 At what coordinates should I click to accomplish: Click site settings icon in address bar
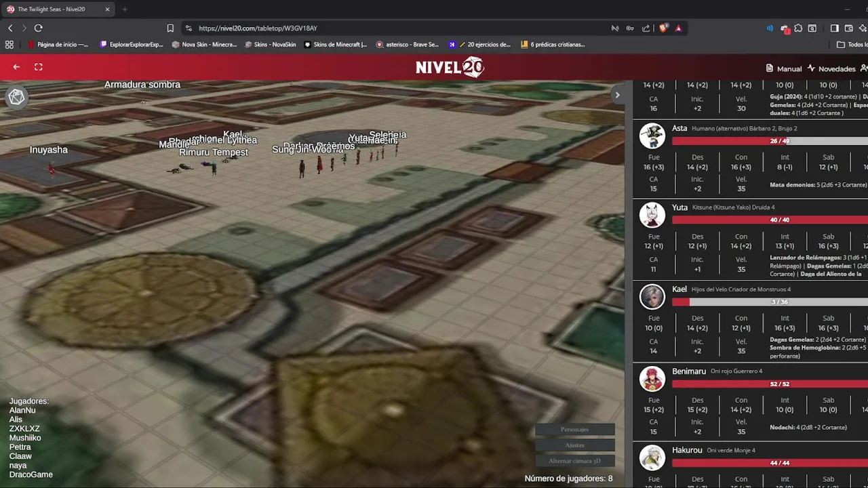(189, 28)
